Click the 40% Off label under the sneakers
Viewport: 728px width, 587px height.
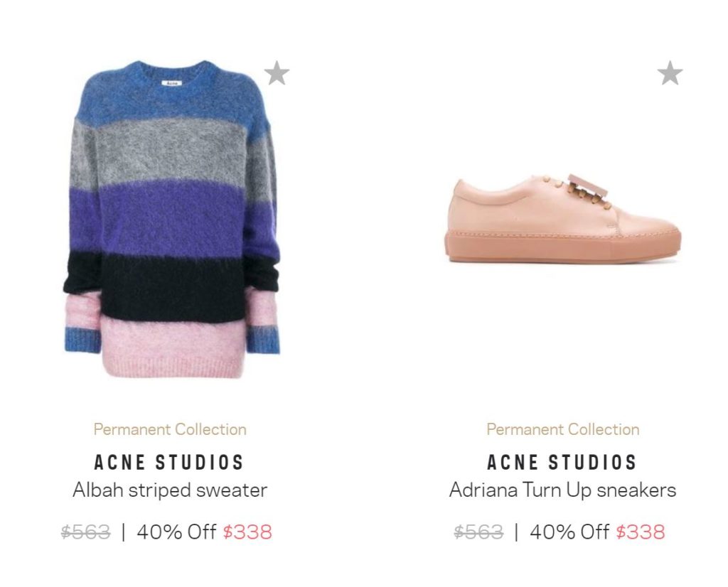[569, 532]
